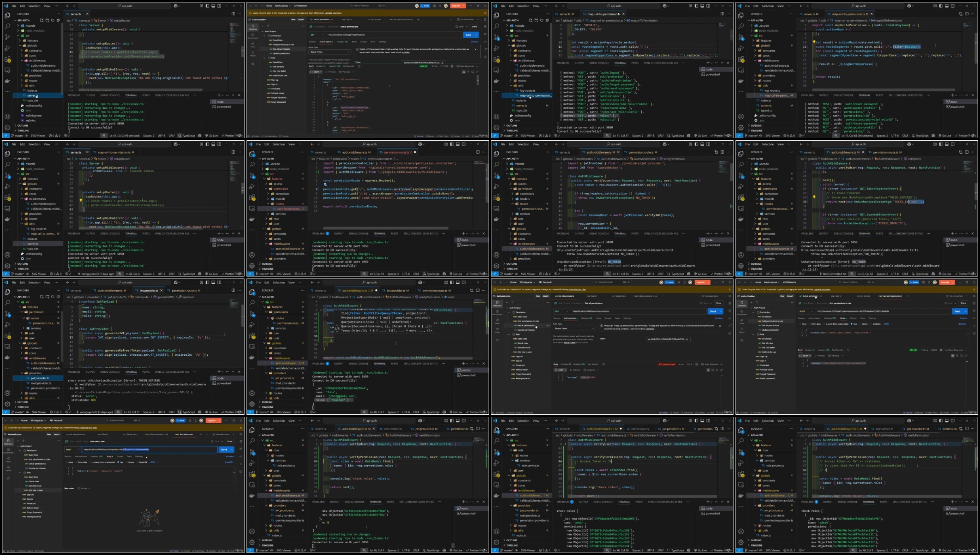
Task: Open POST method dropdown in Add role to user
Action: (x=73, y=449)
